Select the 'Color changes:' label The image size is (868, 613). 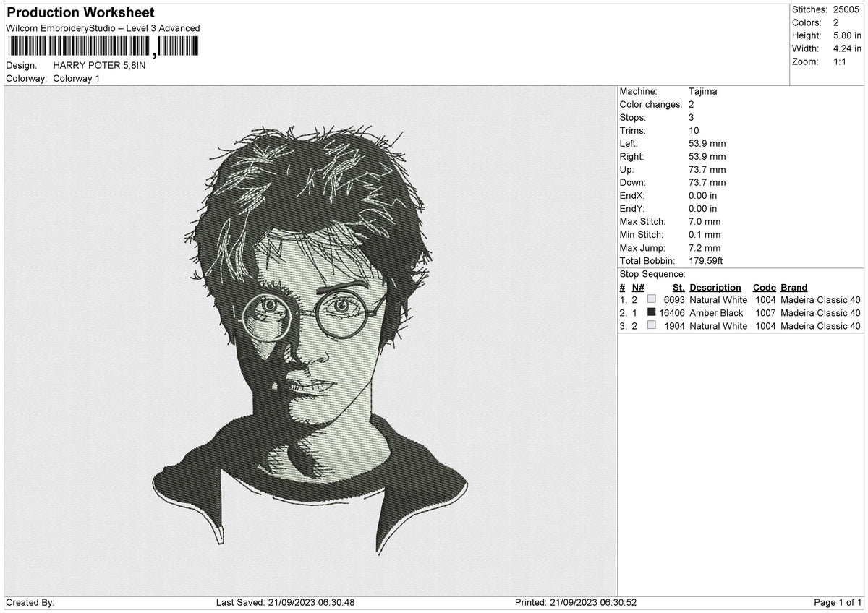tap(651, 105)
